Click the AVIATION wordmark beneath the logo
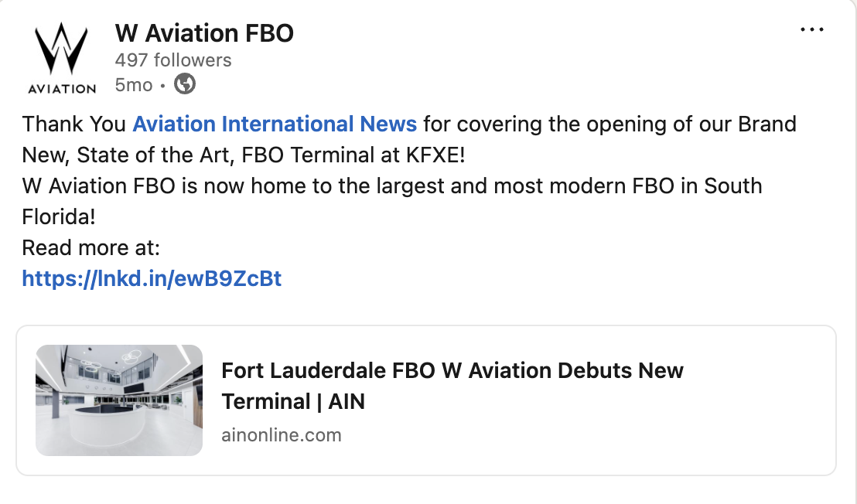 [x=62, y=89]
